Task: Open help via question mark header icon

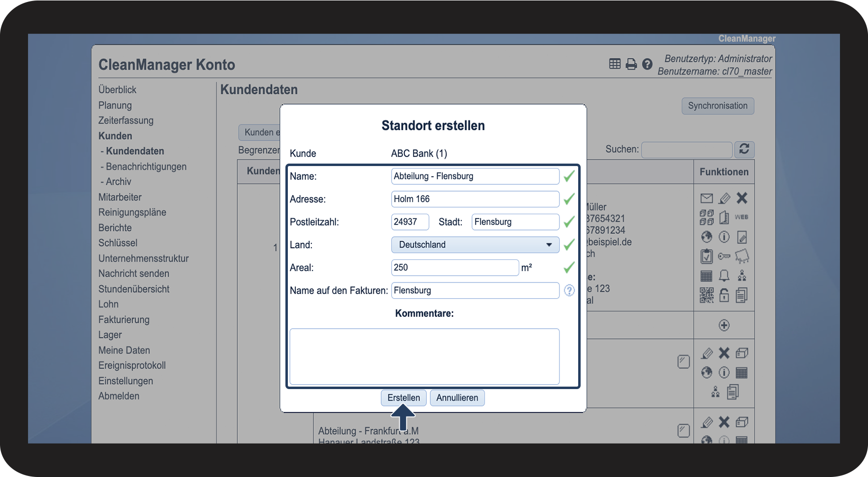Action: (647, 64)
